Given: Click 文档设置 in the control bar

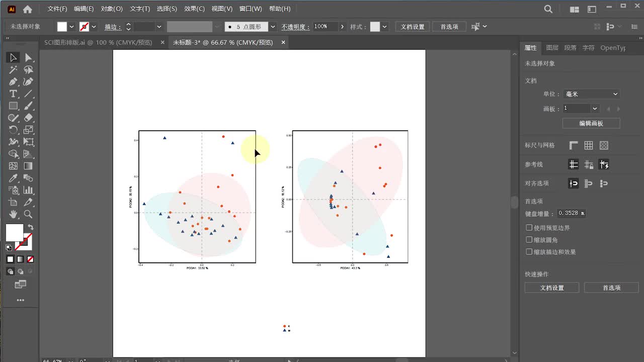Looking at the screenshot, I should click(412, 27).
